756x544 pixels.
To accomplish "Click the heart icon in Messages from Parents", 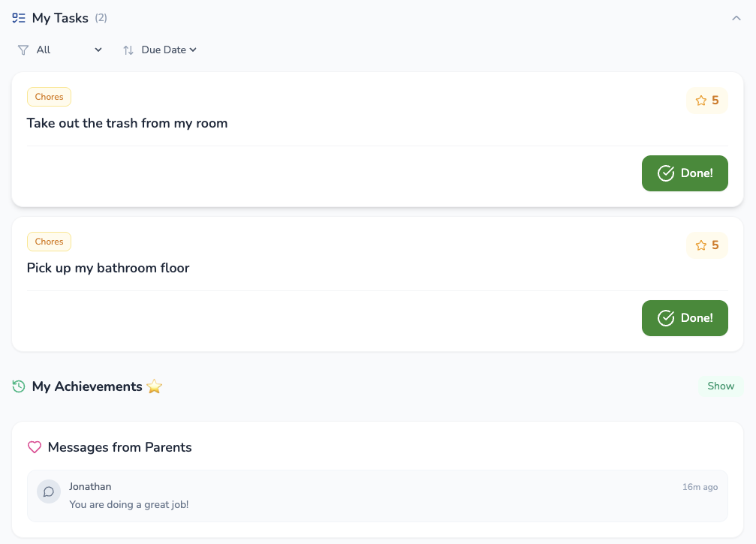I will pos(33,446).
